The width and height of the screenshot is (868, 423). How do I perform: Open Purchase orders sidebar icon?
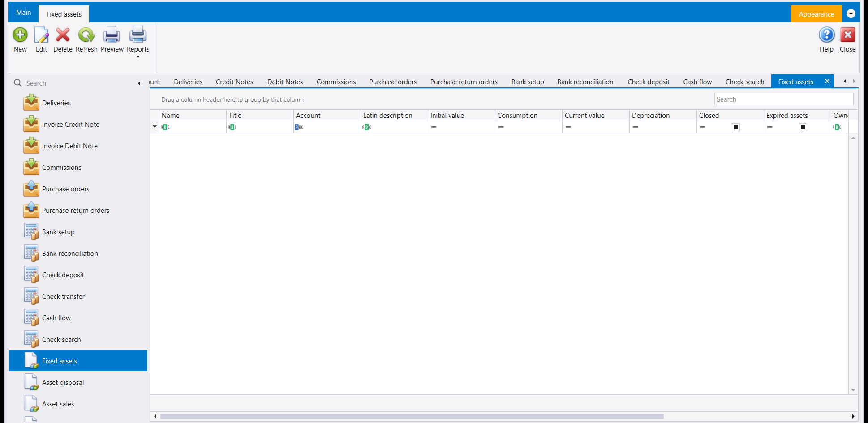coord(31,189)
